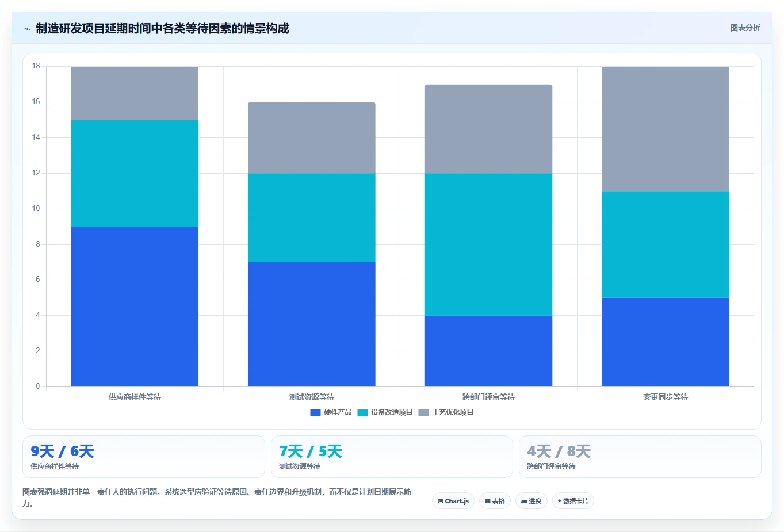This screenshot has height=532, width=784.
Task: Click the sparkle icon inside the 数据卡片 tag
Action: pos(560,501)
